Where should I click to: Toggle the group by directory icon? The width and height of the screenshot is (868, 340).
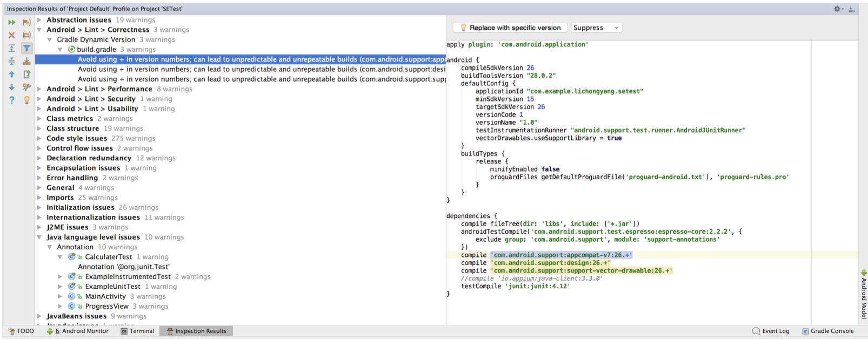coord(26,35)
